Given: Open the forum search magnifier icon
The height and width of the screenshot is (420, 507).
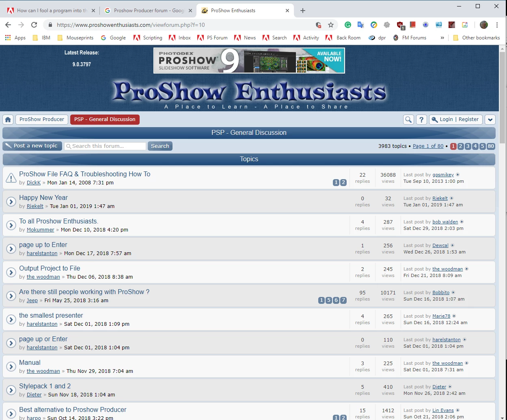Looking at the screenshot, I should pos(408,119).
